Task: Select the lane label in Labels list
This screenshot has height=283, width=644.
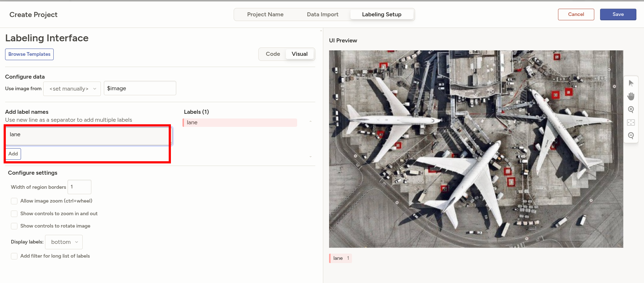Action: pos(239,122)
